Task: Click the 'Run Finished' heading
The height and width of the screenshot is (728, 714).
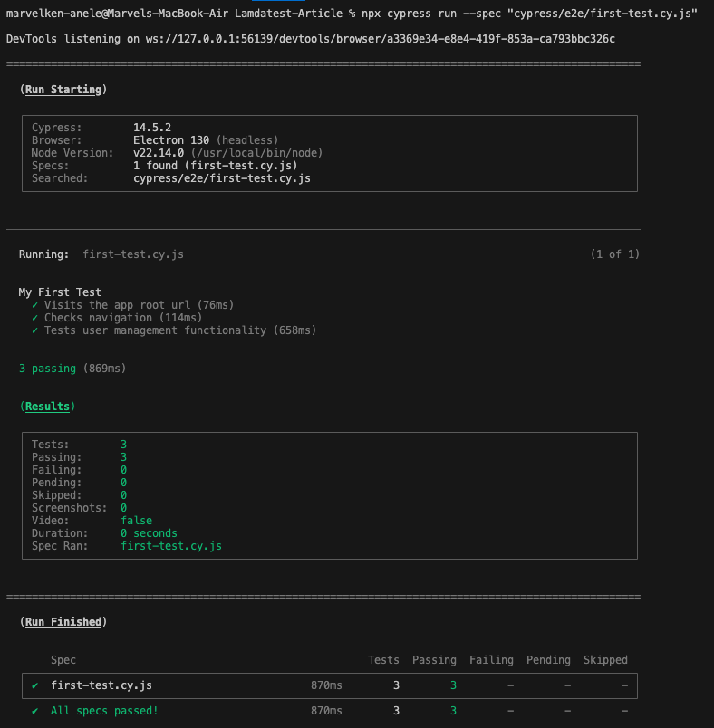Action: [63, 622]
